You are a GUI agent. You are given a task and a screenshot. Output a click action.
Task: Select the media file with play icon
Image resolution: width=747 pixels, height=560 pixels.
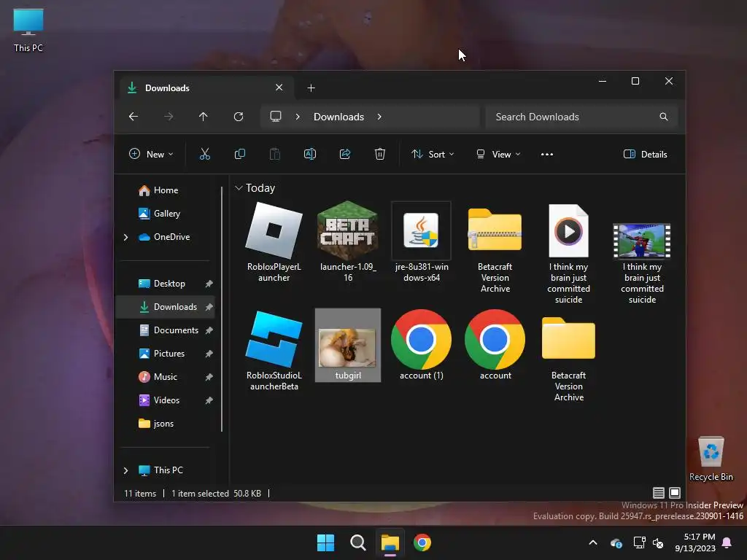[569, 253]
